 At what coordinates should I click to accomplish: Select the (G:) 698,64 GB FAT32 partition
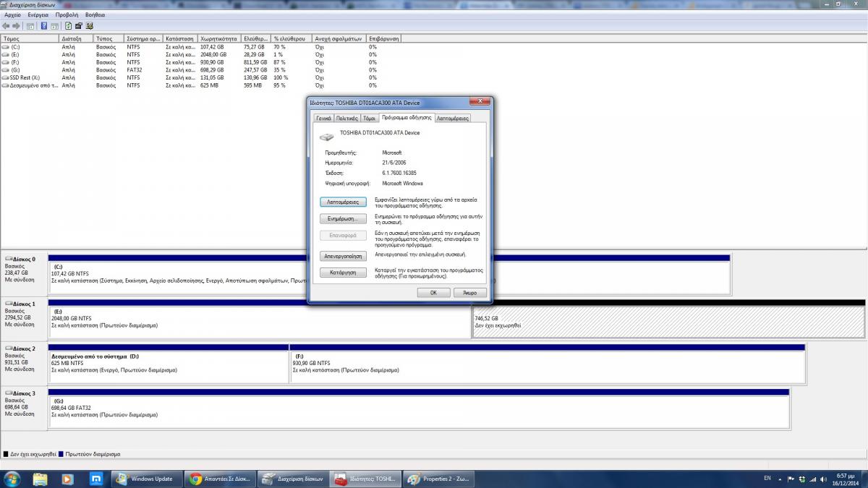click(419, 411)
